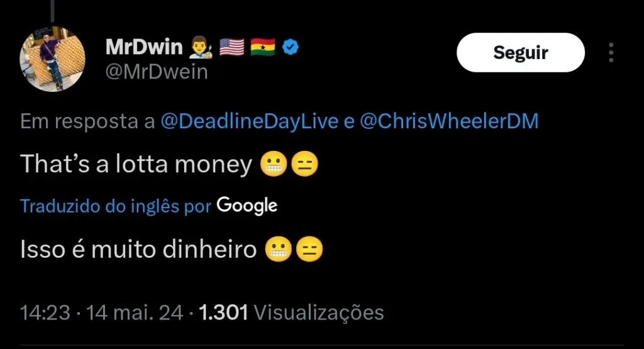Image resolution: width=644 pixels, height=349 pixels.
Task: Click "Traduzido do inglês por" translation label
Action: tap(116, 206)
